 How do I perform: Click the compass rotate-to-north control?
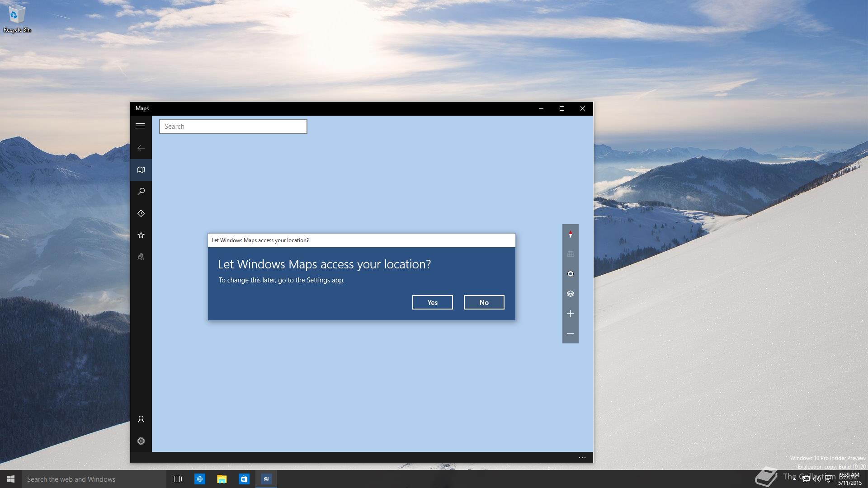click(571, 234)
